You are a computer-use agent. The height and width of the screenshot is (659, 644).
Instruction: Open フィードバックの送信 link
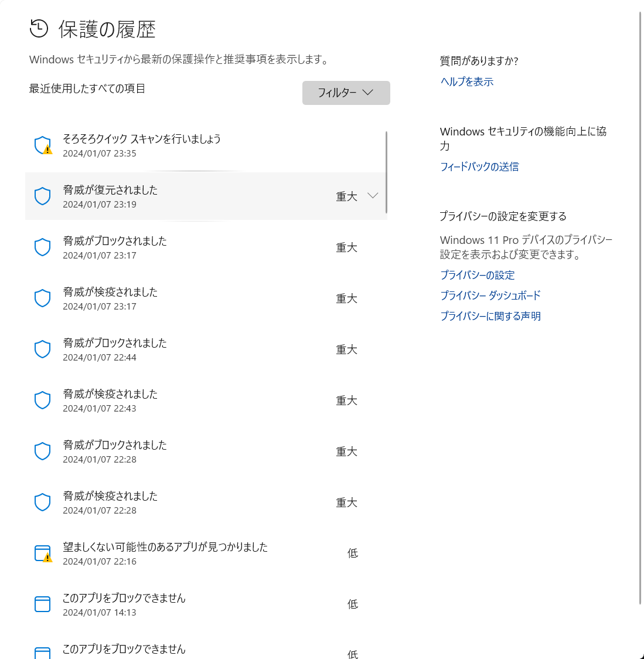pos(479,167)
